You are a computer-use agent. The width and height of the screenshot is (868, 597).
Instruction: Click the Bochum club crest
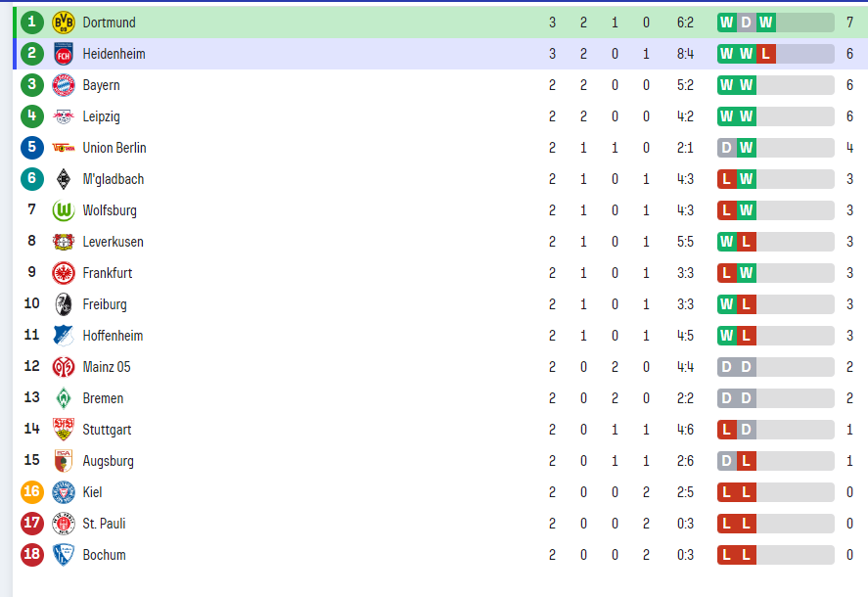63,555
